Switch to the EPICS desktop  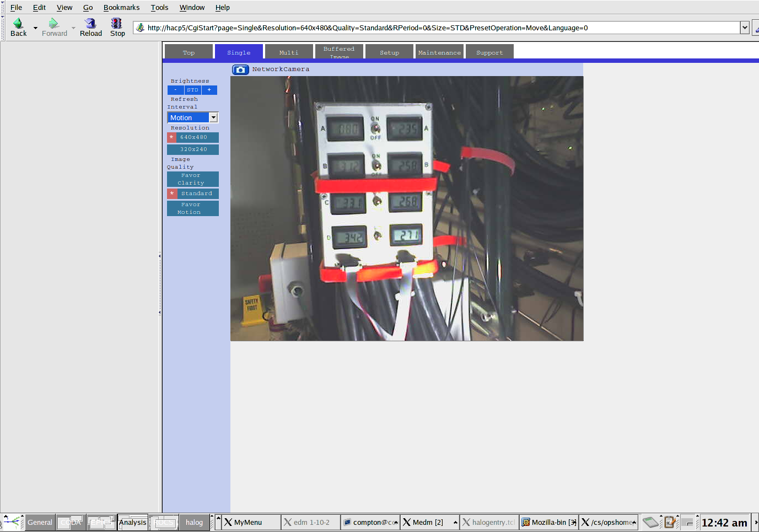click(x=101, y=522)
